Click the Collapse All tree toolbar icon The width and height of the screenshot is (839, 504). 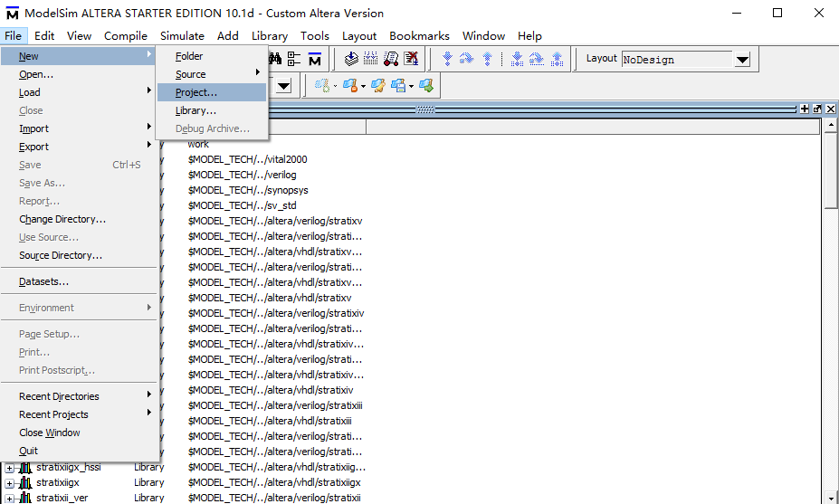pos(294,59)
